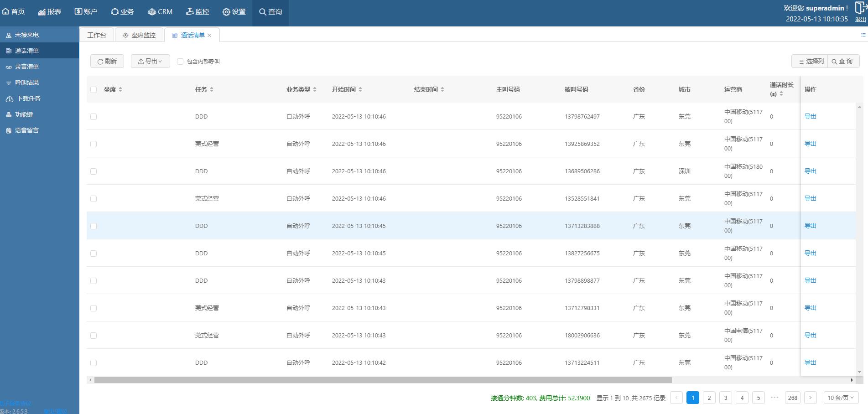The image size is (868, 414).
Task: Open 录音清单 in the sidebar
Action: (x=40, y=67)
